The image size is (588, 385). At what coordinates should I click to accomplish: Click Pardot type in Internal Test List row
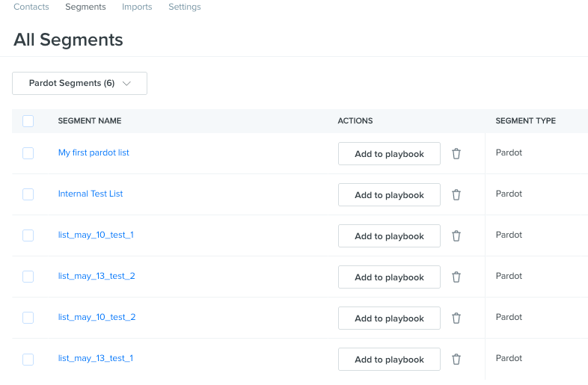(509, 194)
